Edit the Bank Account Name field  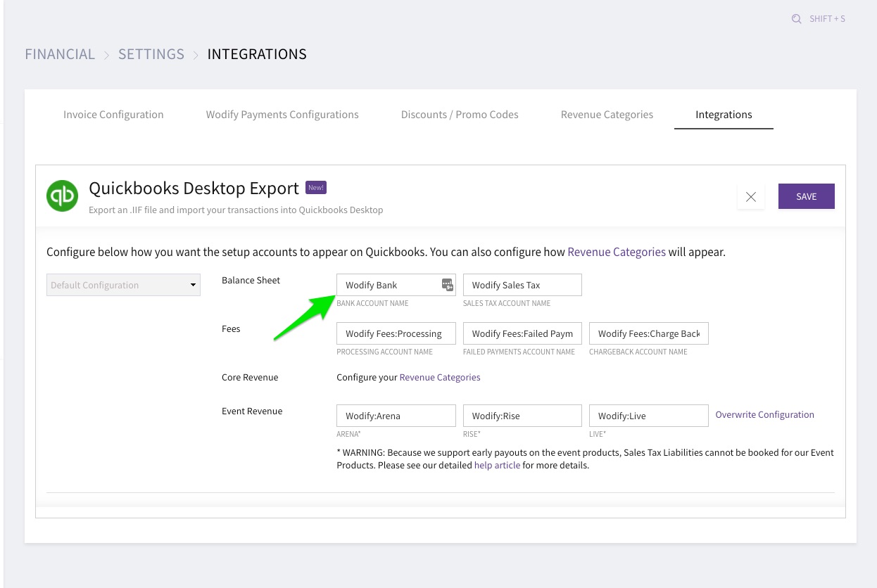point(396,285)
